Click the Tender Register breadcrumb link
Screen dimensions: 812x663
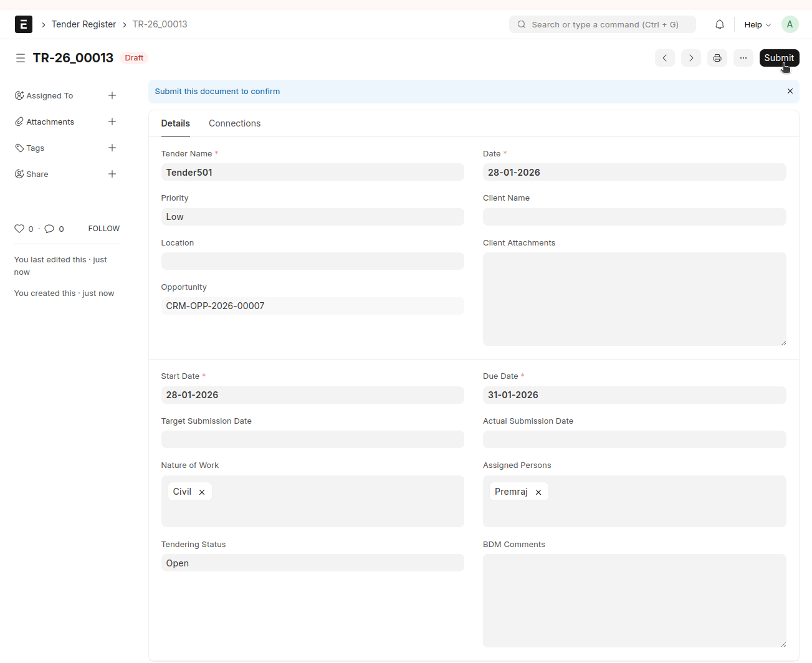pyautogui.click(x=84, y=24)
